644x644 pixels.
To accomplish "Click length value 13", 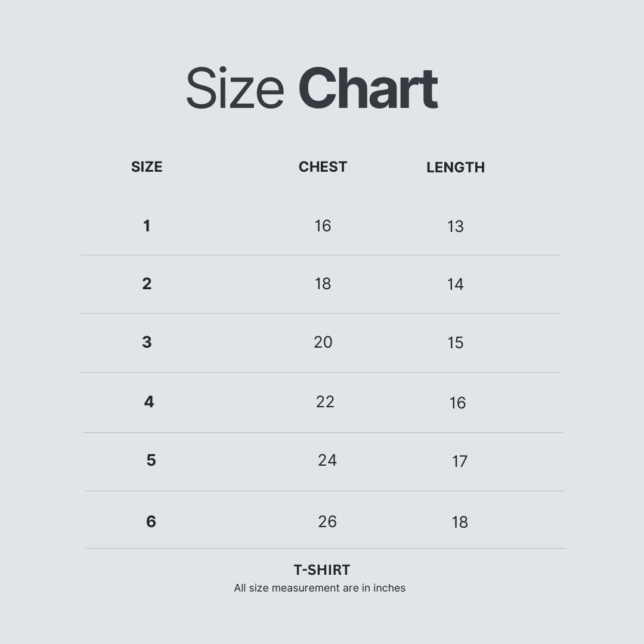I will [x=456, y=227].
